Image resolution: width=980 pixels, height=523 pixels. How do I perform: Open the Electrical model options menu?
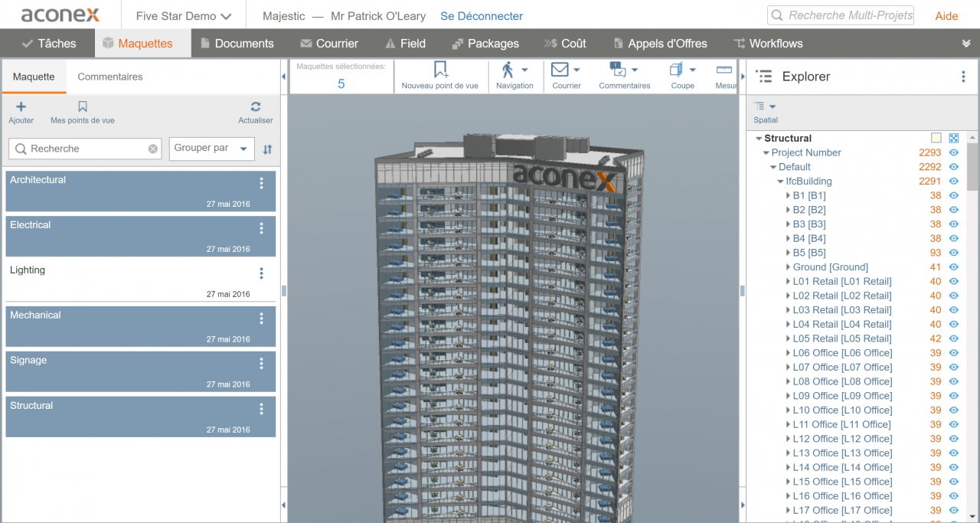click(x=261, y=228)
